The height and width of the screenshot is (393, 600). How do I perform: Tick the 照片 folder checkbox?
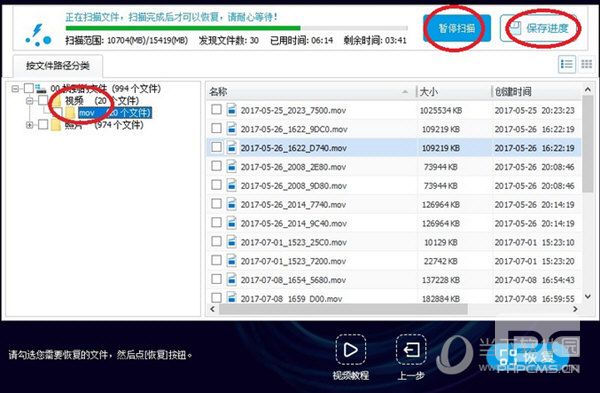(x=43, y=124)
